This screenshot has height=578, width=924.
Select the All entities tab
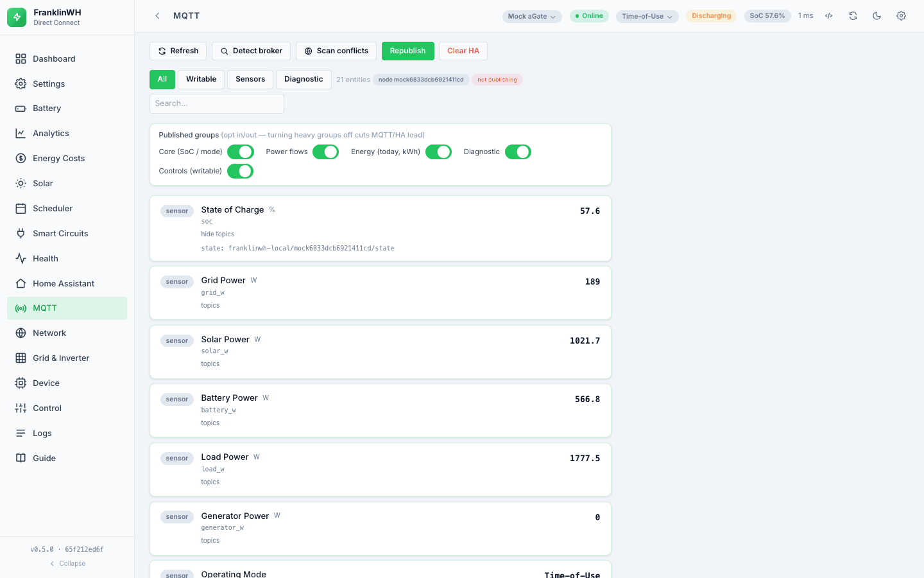162,80
